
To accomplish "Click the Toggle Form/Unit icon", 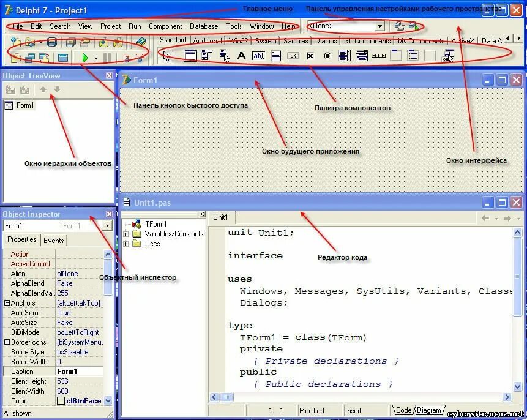I will click(x=44, y=58).
